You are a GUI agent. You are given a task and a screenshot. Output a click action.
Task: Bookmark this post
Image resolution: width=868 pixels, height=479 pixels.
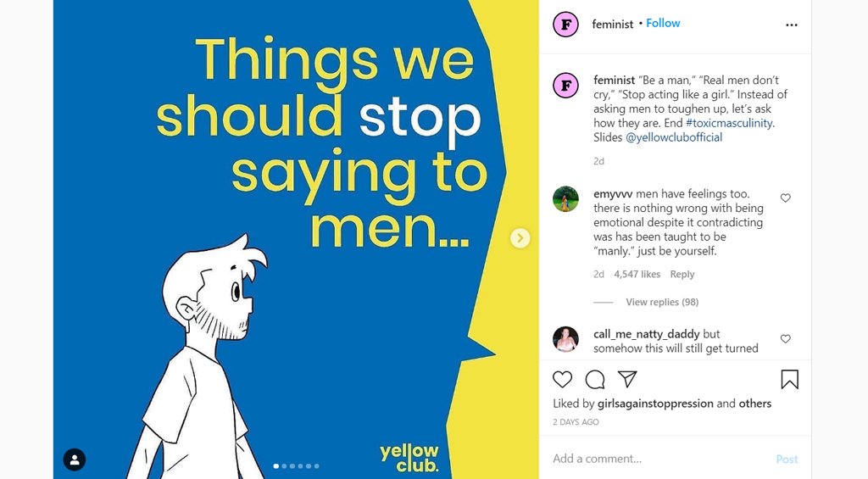[x=789, y=379]
